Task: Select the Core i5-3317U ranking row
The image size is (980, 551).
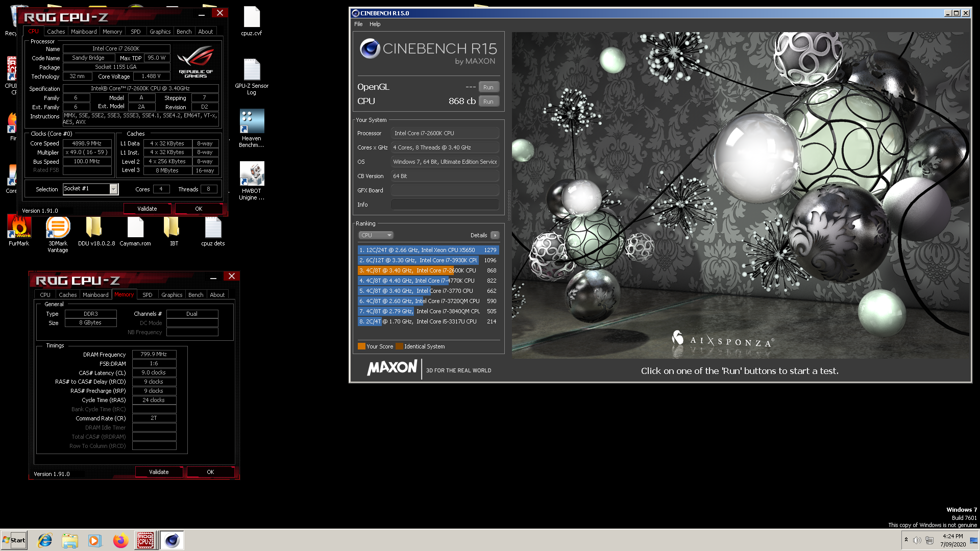Action: pos(428,321)
